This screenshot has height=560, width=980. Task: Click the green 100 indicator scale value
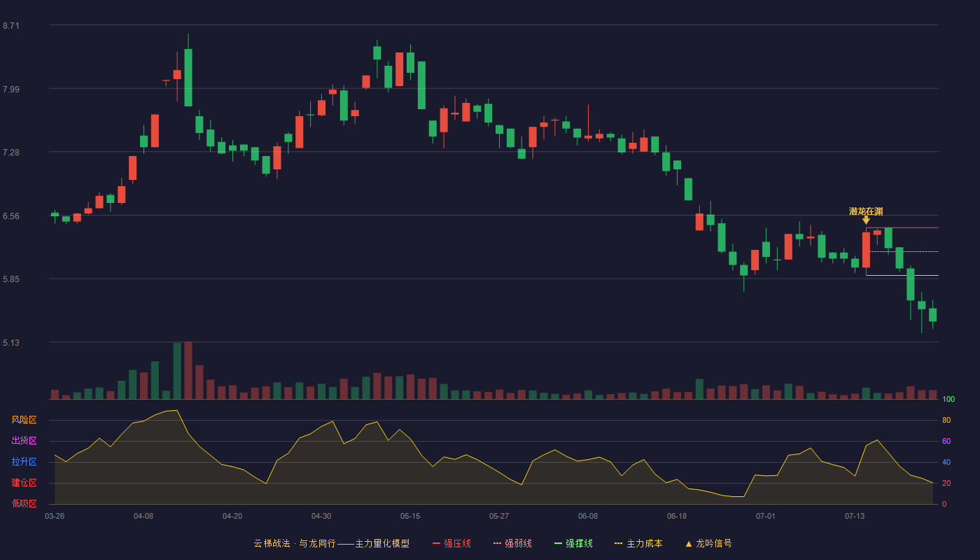pos(948,400)
